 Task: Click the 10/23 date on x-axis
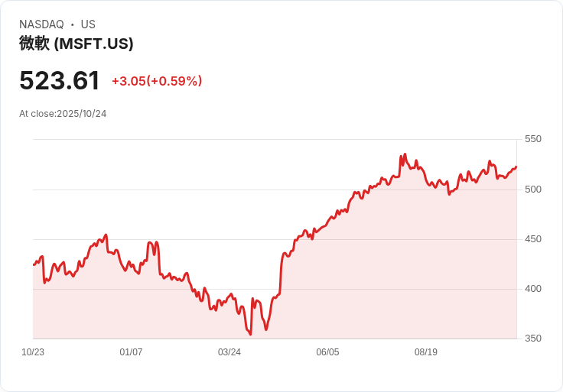[33, 352]
